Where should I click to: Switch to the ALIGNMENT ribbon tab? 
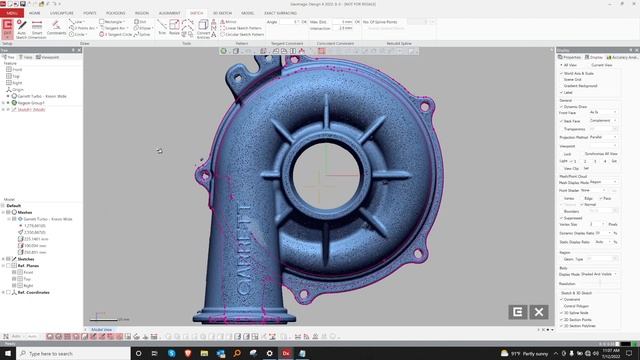click(169, 13)
